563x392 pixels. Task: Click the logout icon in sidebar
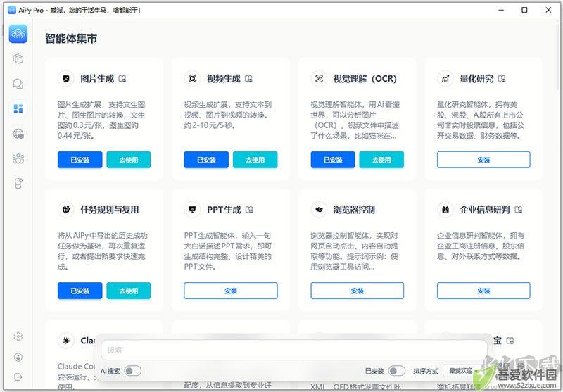pyautogui.click(x=18, y=377)
